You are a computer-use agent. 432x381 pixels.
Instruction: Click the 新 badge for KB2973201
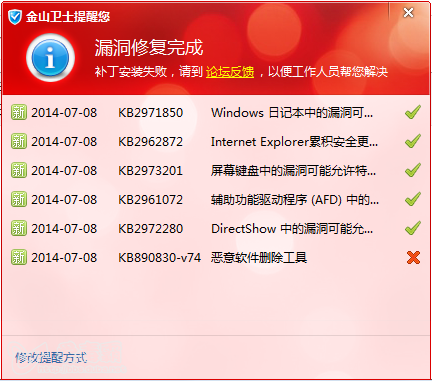pos(19,170)
